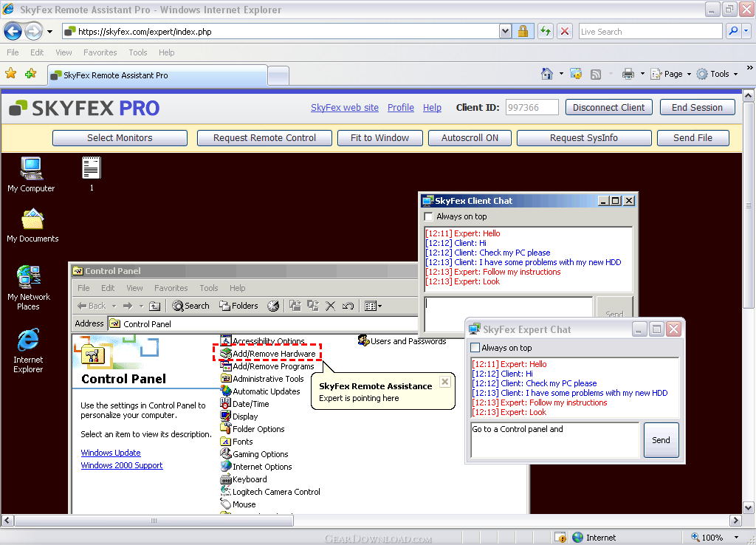Screen dimensions: 756x545
Task: Click the Print icon in the command bar
Action: point(628,74)
